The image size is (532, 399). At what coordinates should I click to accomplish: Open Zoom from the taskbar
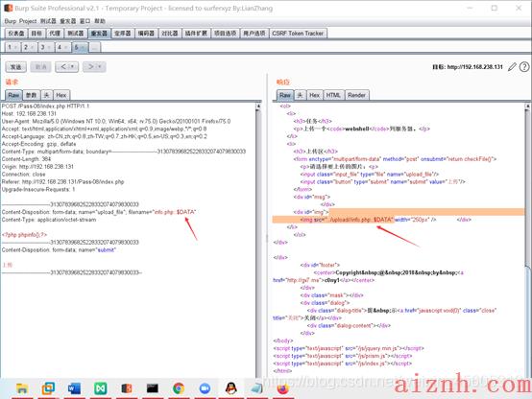[x=205, y=388]
